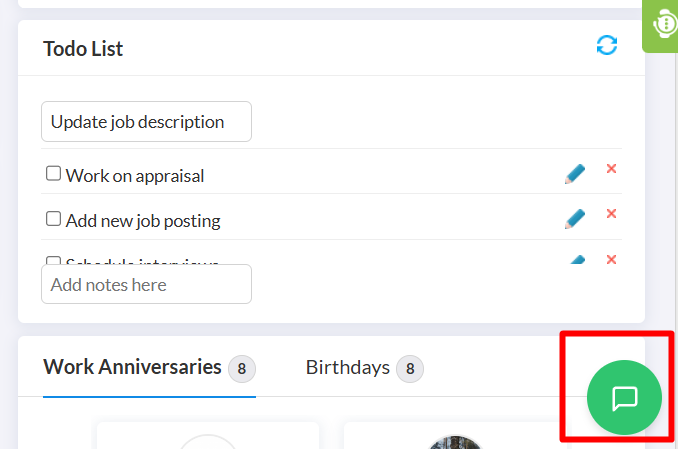Open the profile photo thumbnail below Birthdays
This screenshot has width=678, height=449.
click(x=454, y=442)
